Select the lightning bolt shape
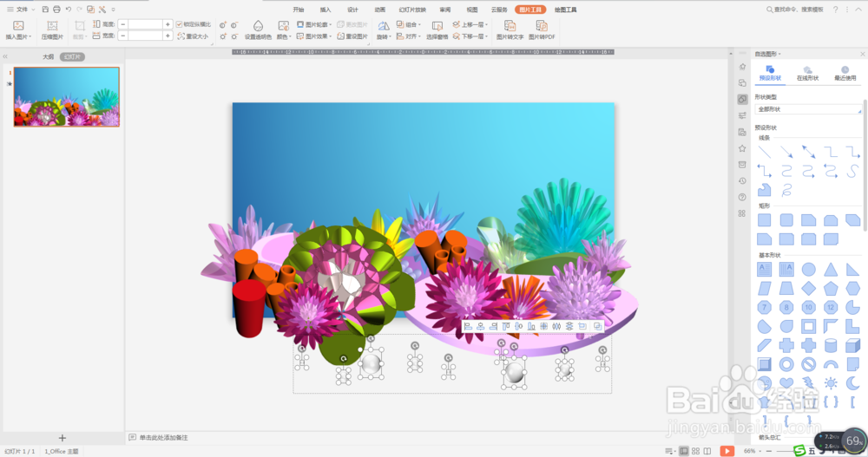 pos(808,383)
